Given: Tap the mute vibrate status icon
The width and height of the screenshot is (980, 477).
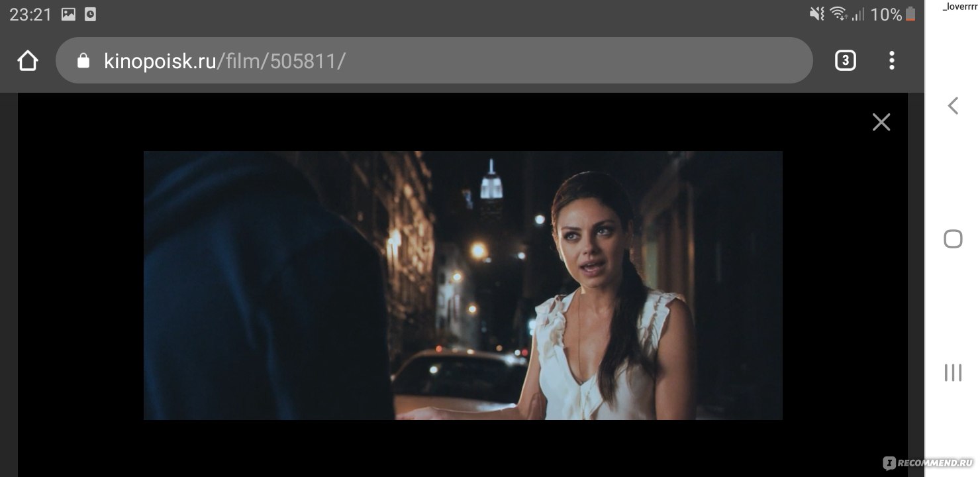Looking at the screenshot, I should click(x=817, y=13).
